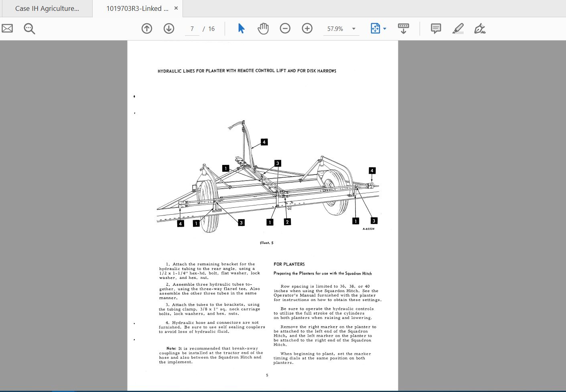Zoom in with the plus button
The height and width of the screenshot is (392, 566).
[307, 28]
